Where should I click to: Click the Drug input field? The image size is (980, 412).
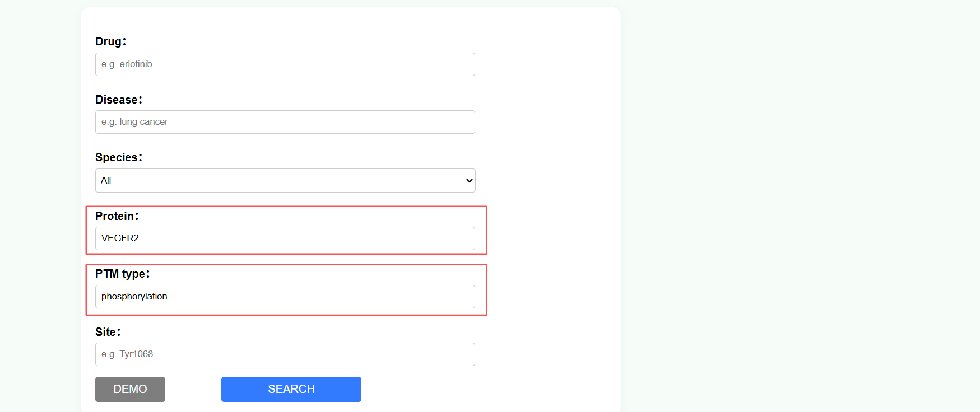click(x=285, y=64)
